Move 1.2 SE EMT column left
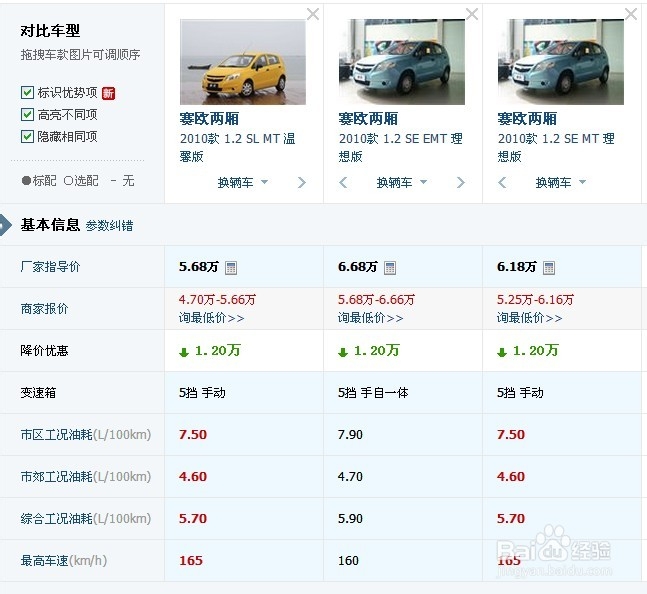Image resolution: width=647 pixels, height=594 pixels. click(343, 182)
